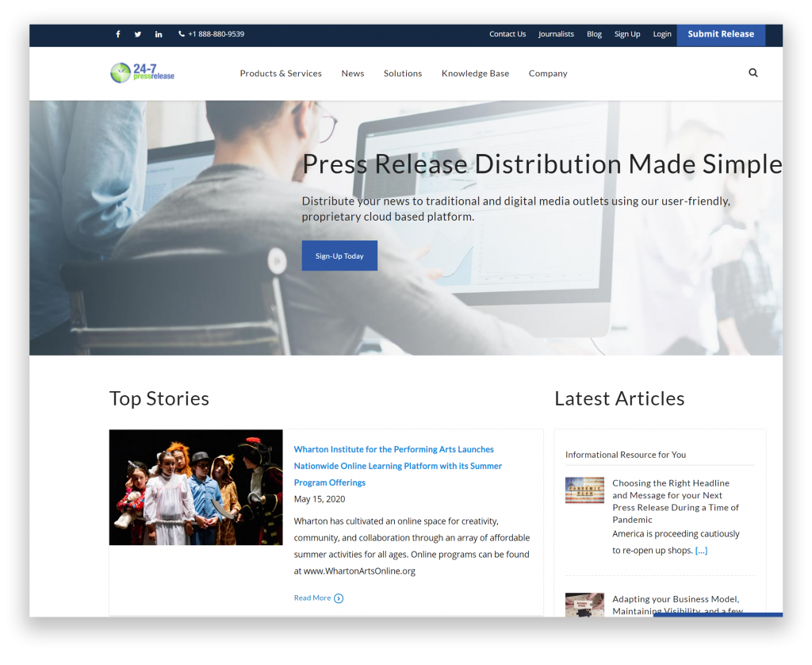This screenshot has width=812, height=665.
Task: Click the Login link
Action: pos(662,34)
